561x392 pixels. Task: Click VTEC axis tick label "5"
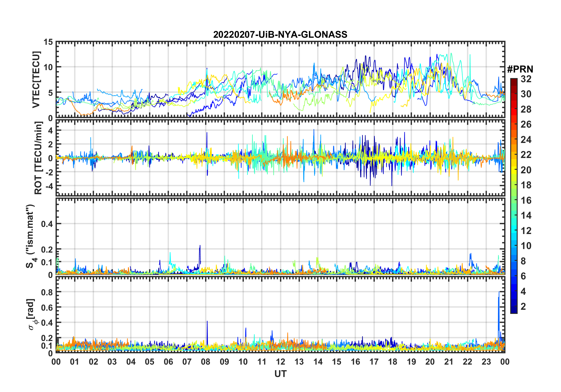(x=50, y=93)
